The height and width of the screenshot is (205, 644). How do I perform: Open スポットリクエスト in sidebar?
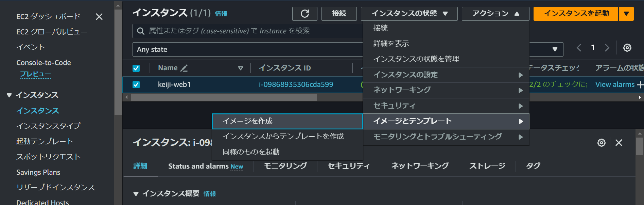coord(48,157)
